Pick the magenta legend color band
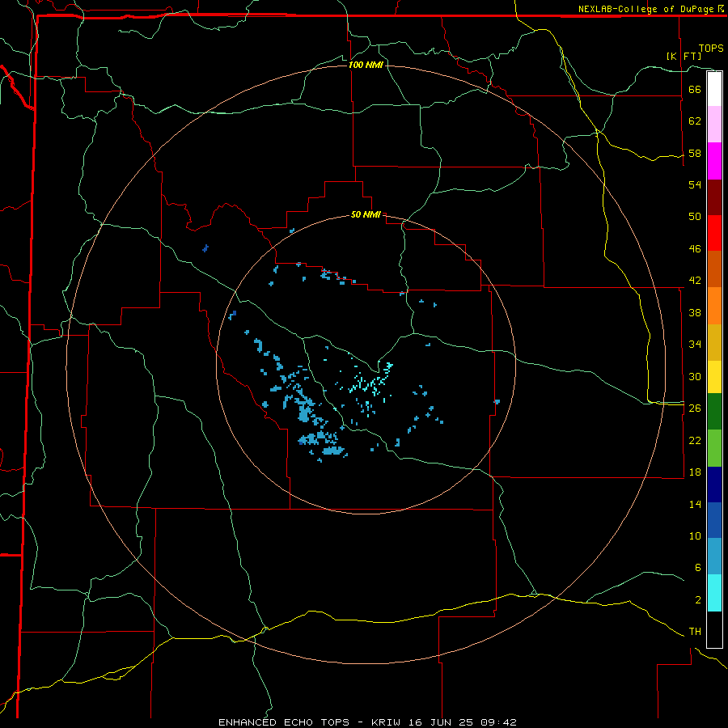 714,161
